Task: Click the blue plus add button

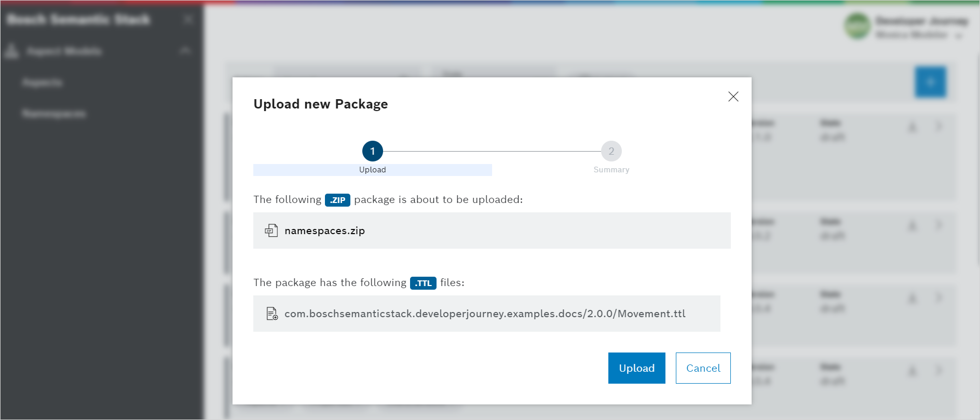Action: pyautogui.click(x=930, y=82)
